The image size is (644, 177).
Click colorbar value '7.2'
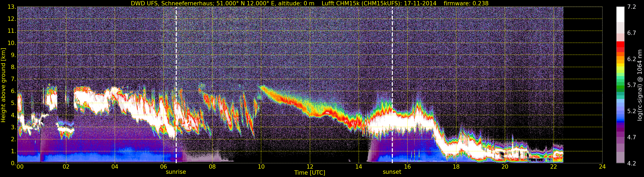632,7
